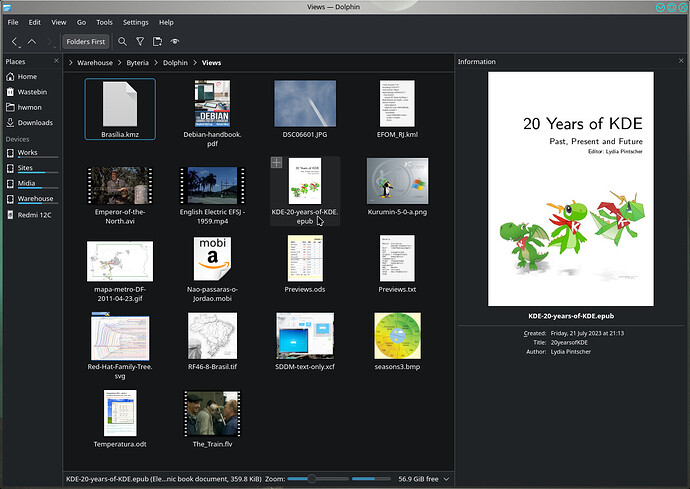Image resolution: width=690 pixels, height=489 pixels.
Task: Select the Kurumin-5-0-a.png thumbnail
Action: pyautogui.click(x=400, y=180)
